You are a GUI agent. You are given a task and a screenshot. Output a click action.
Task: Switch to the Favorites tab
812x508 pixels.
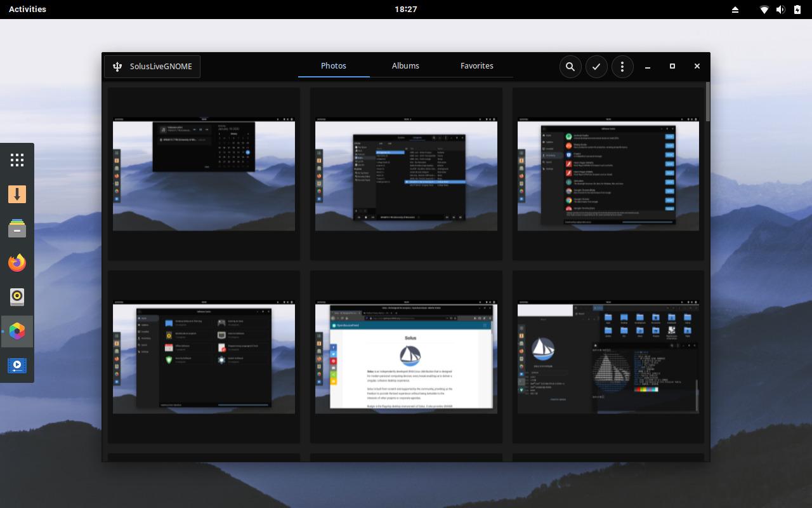tap(477, 66)
